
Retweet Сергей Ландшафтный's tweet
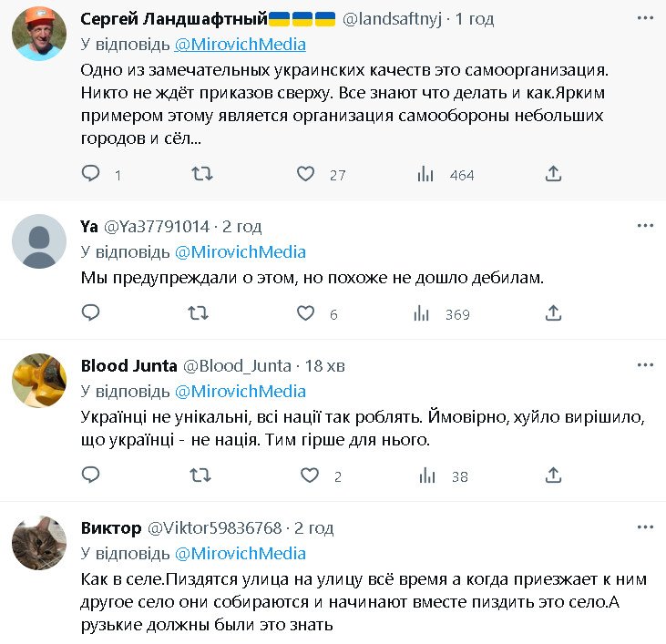click(202, 174)
